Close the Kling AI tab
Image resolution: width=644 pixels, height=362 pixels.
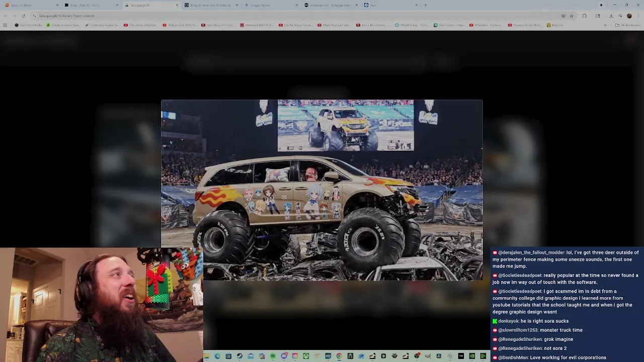click(237, 5)
